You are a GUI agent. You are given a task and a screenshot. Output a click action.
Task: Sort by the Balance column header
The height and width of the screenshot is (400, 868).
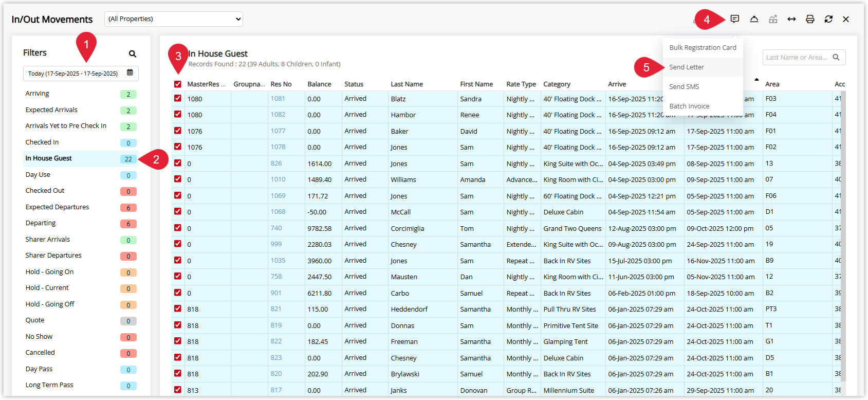click(319, 84)
